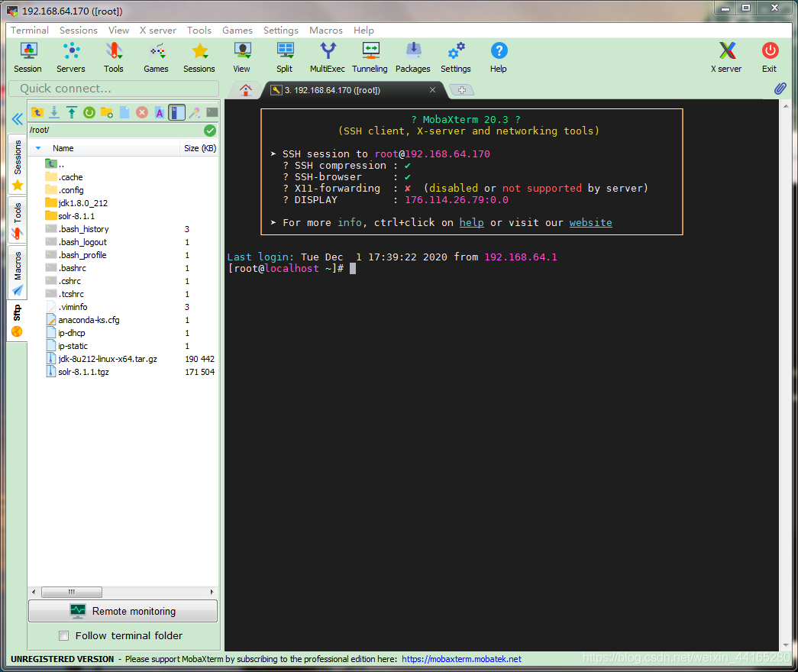
Task: Open the Games toolbar icon
Action: click(157, 57)
